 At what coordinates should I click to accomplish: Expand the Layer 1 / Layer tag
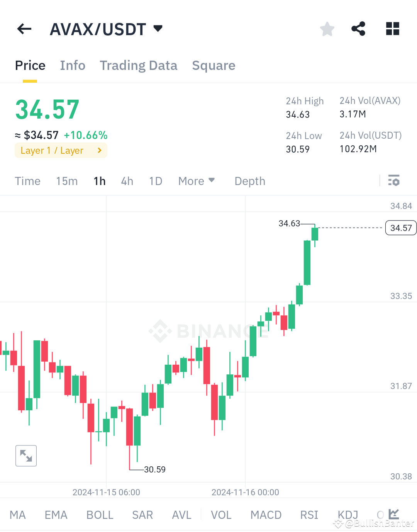[x=61, y=150]
